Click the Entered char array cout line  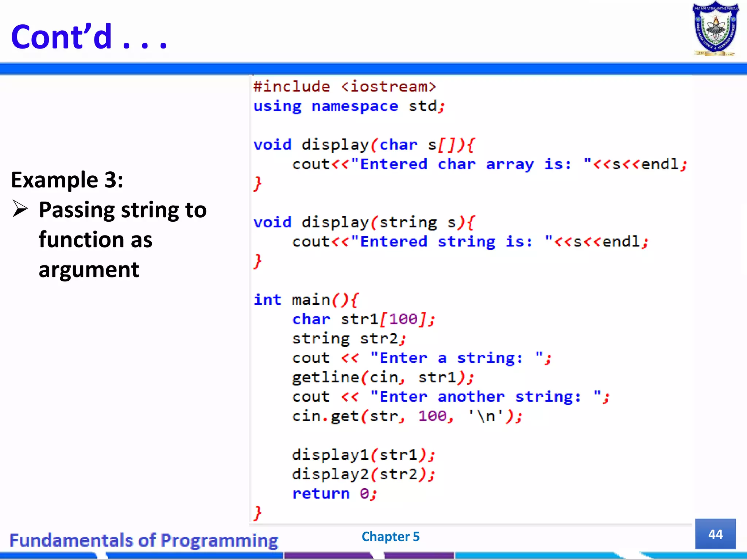489,164
